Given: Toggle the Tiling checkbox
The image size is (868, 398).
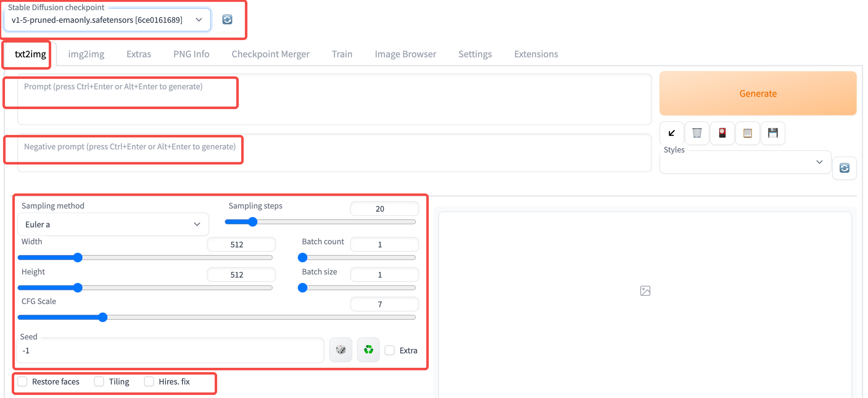Looking at the screenshot, I should [x=99, y=381].
